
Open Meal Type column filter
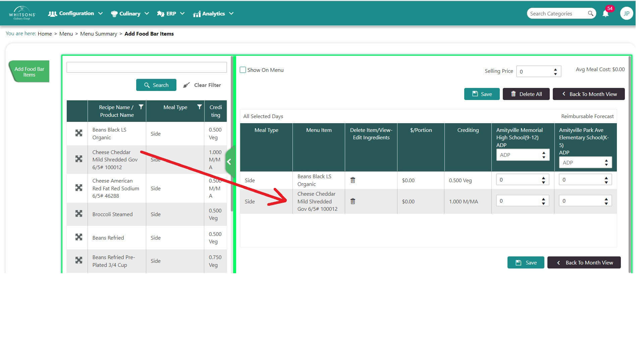(x=200, y=107)
